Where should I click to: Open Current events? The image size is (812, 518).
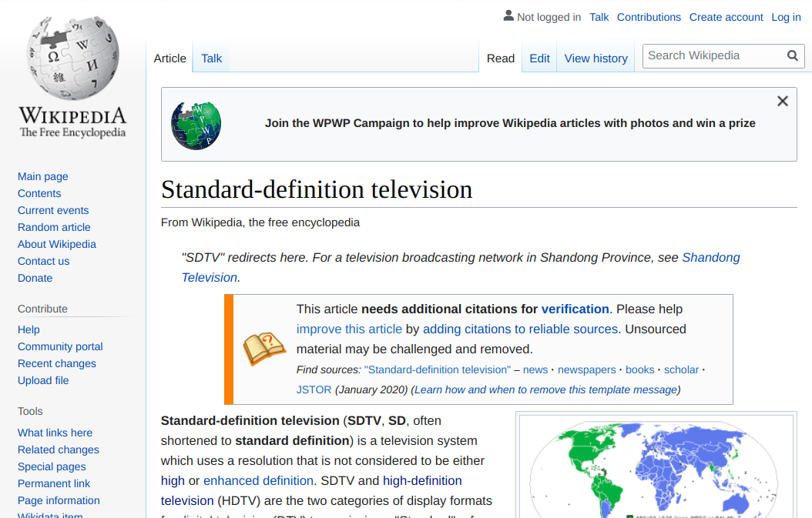(53, 211)
